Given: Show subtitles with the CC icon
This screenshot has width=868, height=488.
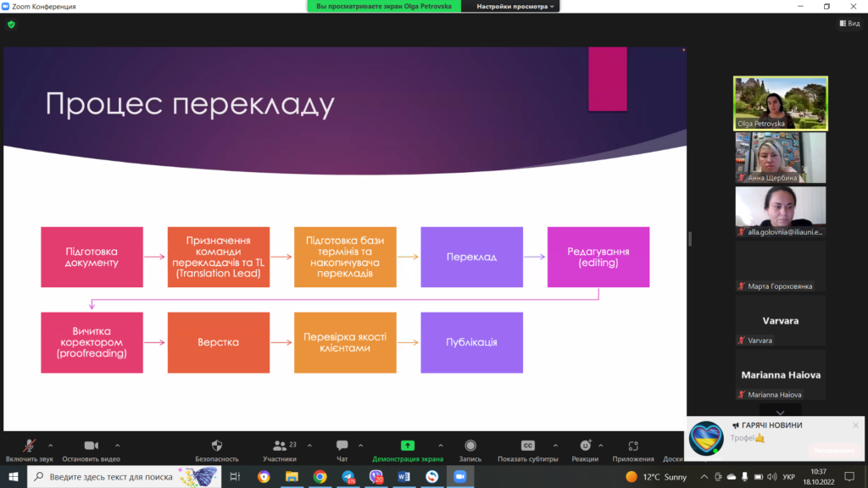Looking at the screenshot, I should click(x=527, y=446).
